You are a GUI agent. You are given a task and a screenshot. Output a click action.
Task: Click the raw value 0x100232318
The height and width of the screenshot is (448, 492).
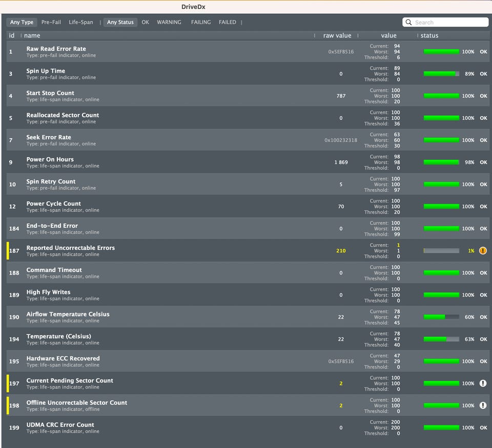tap(341, 140)
